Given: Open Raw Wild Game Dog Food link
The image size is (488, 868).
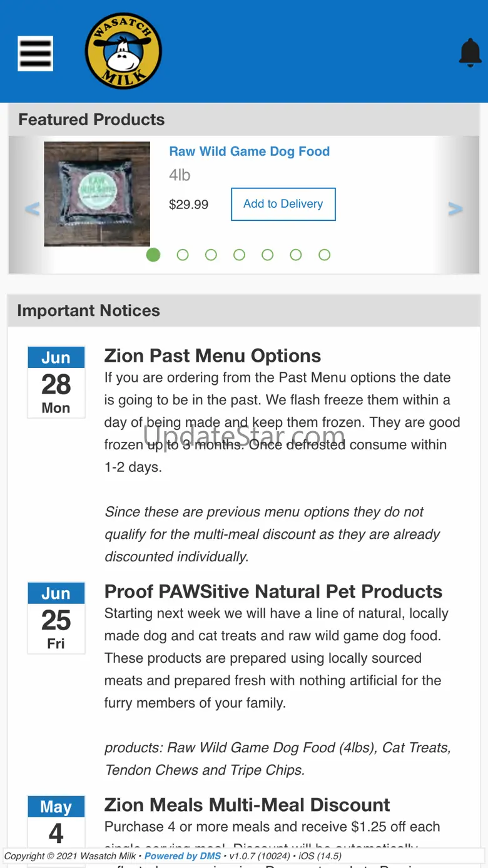Looking at the screenshot, I should coord(249,151).
